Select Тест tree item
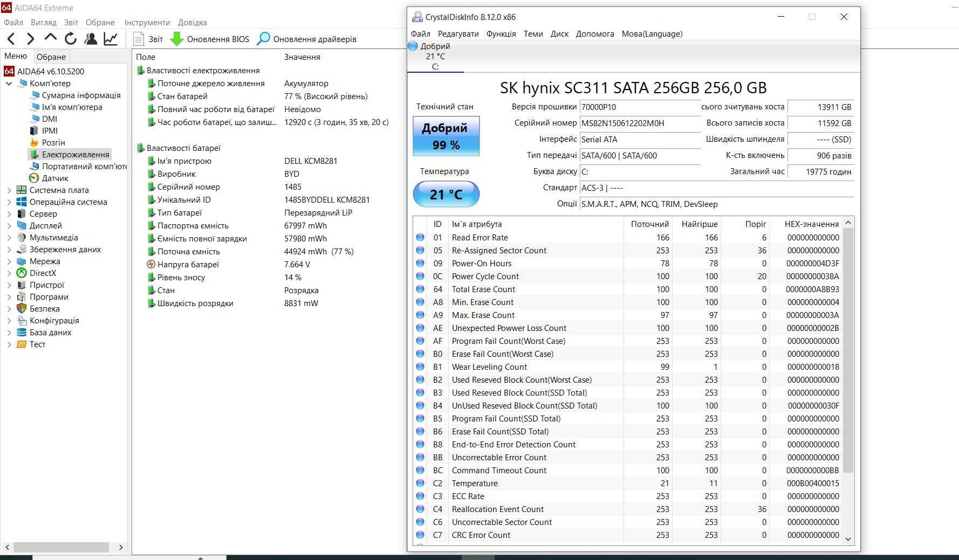Image resolution: width=959 pixels, height=560 pixels. click(37, 344)
